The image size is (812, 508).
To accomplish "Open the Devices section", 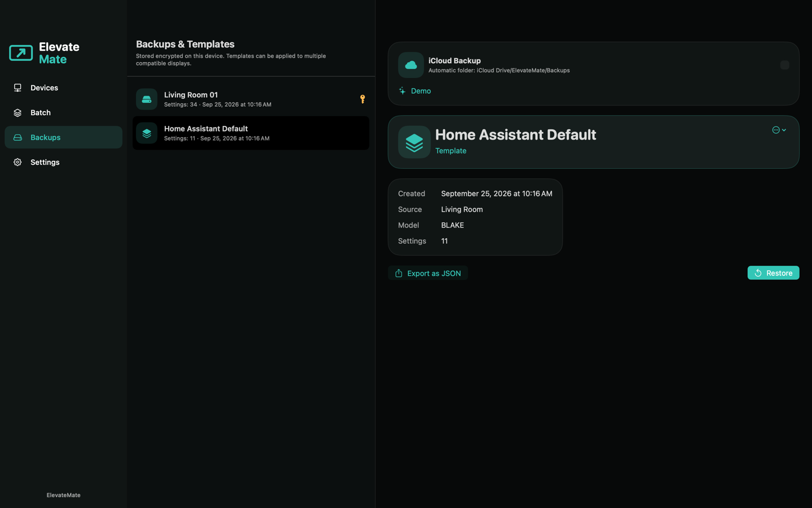I will click(63, 87).
